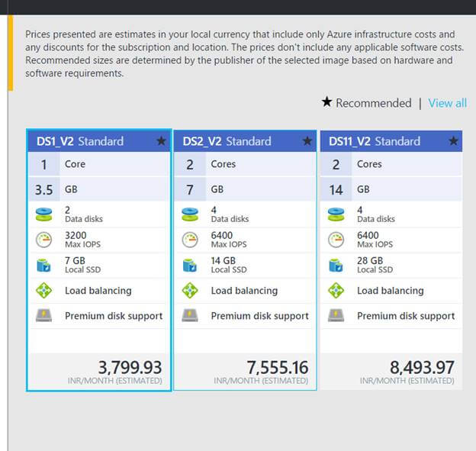The image size is (476, 451).
Task: Click the View all link
Action: click(448, 103)
